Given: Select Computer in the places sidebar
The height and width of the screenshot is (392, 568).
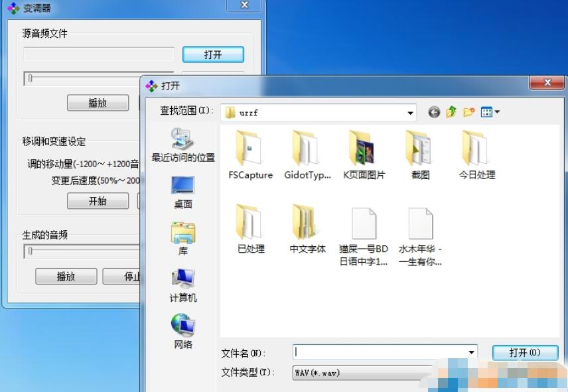Looking at the screenshot, I should pos(183,285).
